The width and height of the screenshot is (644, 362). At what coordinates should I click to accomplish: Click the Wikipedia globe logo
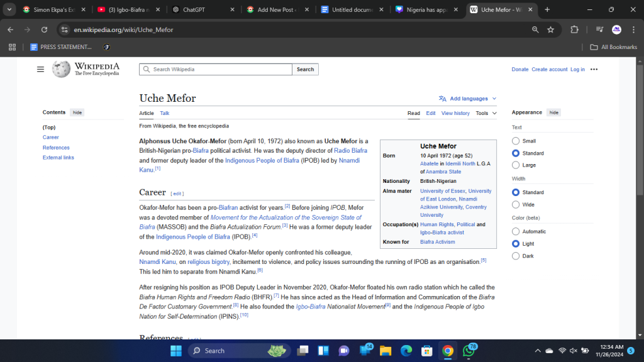click(x=61, y=69)
